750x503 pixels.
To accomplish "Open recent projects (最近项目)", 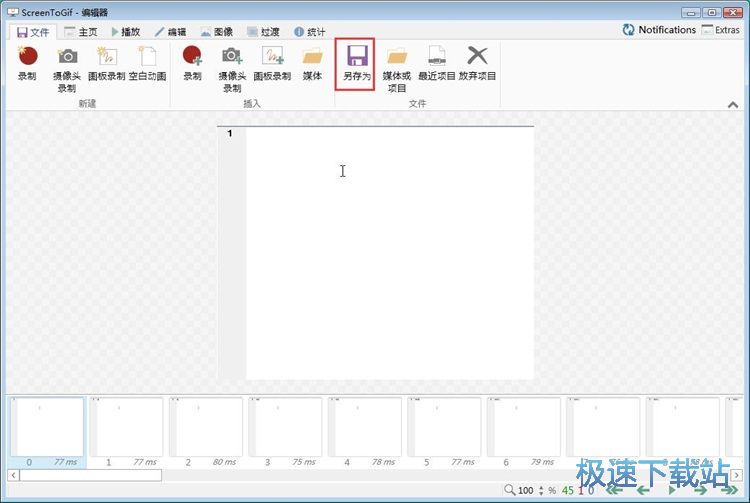I will [x=437, y=64].
